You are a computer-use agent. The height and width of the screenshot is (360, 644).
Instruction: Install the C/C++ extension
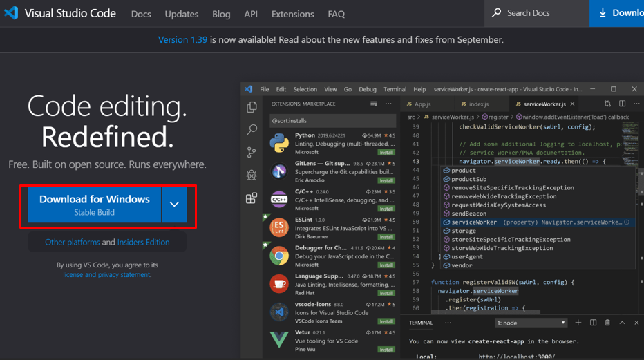[x=386, y=209]
